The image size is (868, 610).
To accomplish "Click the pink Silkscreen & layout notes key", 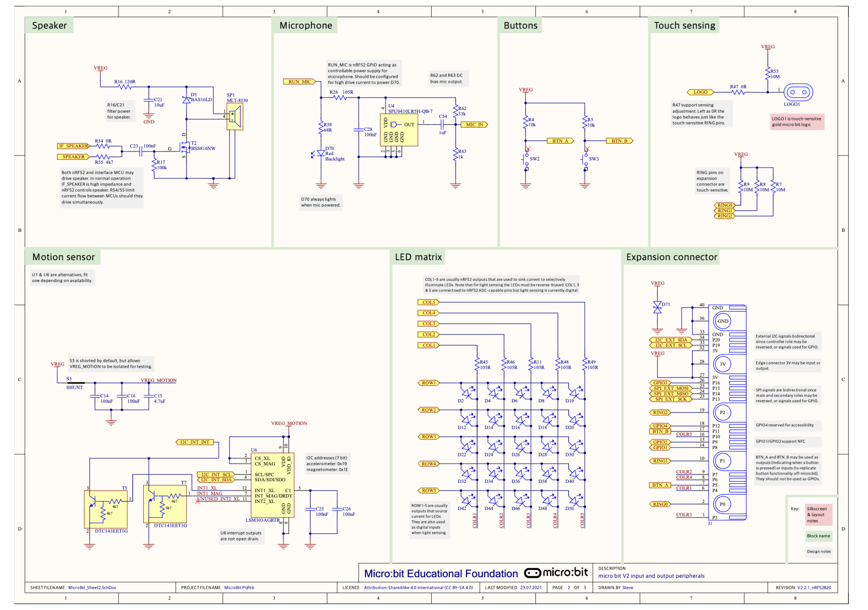I will 818,515.
